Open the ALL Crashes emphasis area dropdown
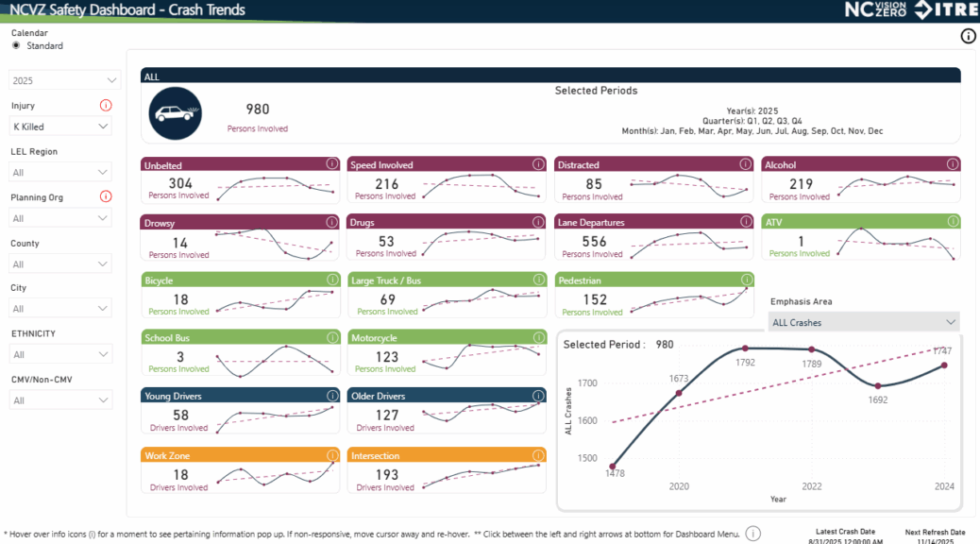 tap(864, 322)
